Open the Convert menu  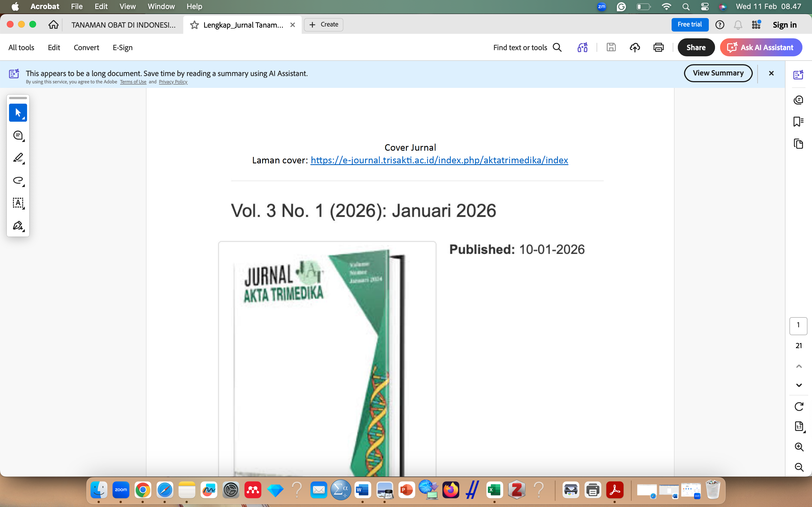(x=86, y=48)
